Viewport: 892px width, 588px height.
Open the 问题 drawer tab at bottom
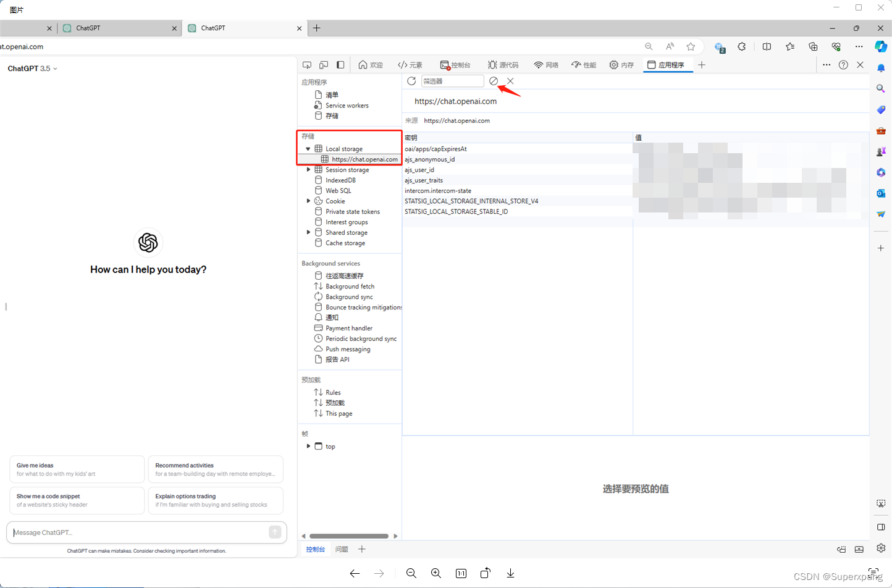[342, 549]
